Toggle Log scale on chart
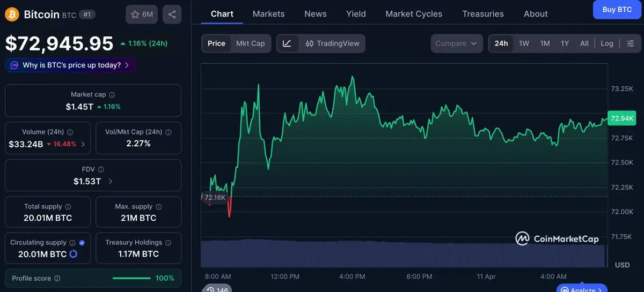Image resolution: width=644 pixels, height=292 pixels. [x=607, y=43]
